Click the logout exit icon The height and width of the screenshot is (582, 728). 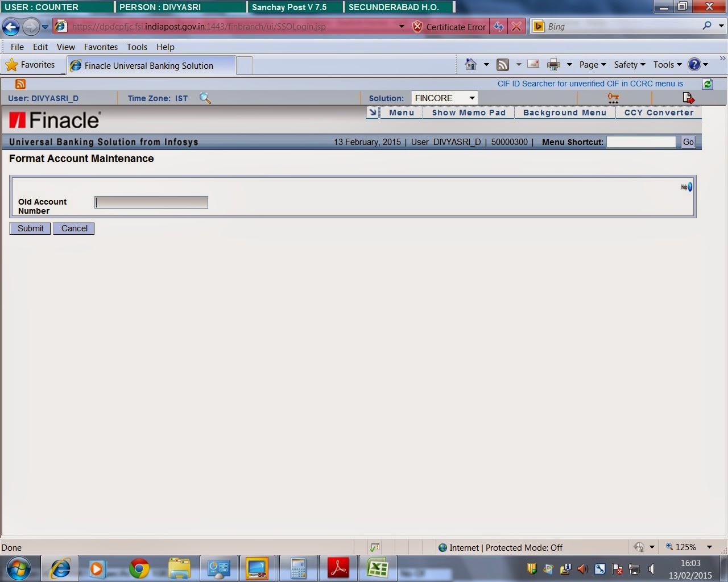coord(688,97)
